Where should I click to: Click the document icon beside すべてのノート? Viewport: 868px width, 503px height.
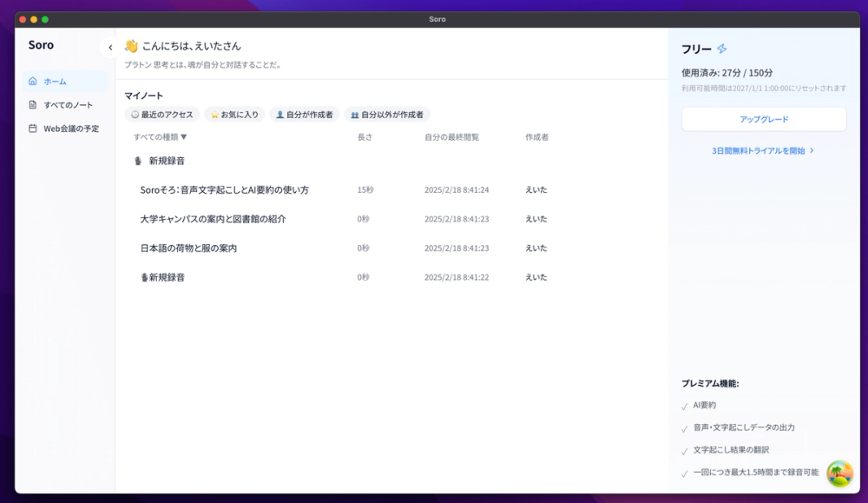click(x=33, y=105)
